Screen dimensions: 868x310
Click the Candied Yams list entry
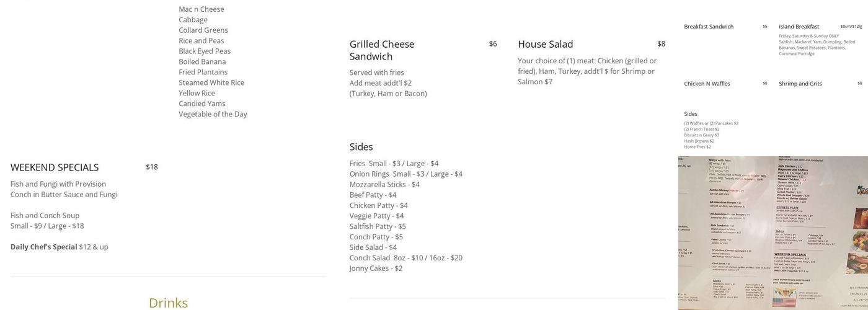click(202, 104)
